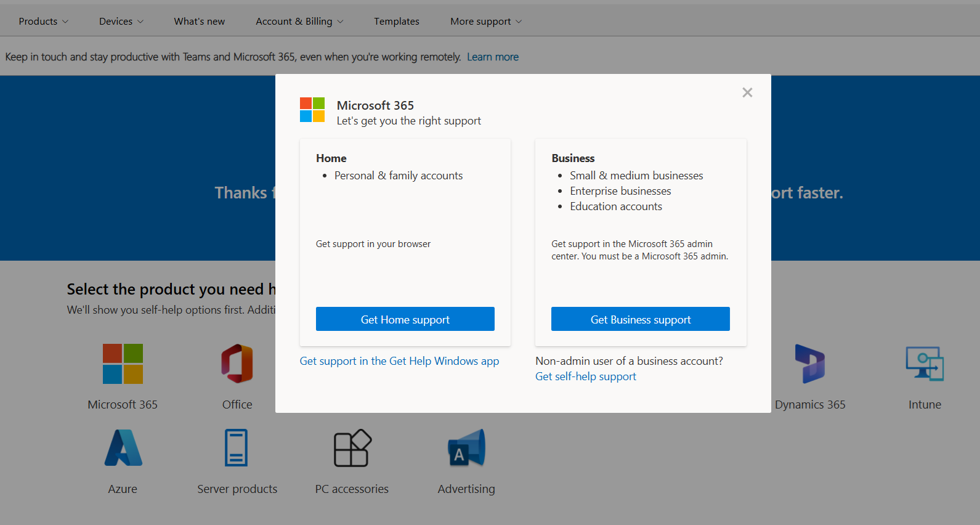Click 'Let's get you the right support' subtitle
980x525 pixels.
(409, 121)
